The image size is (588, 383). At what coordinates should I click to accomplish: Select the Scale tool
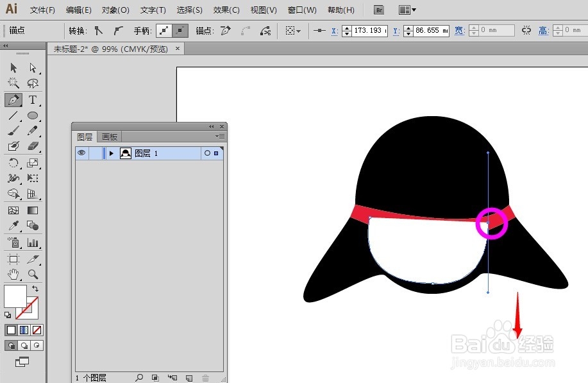click(x=33, y=163)
